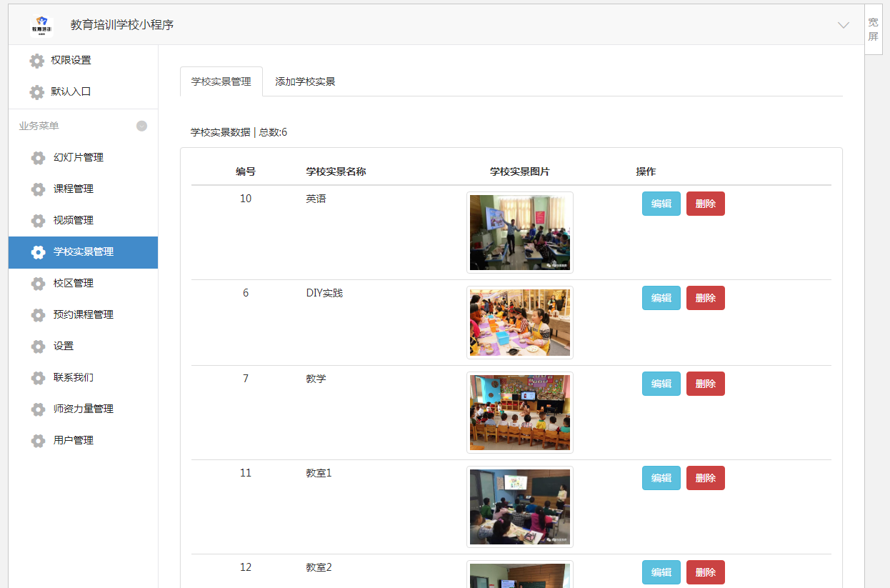The width and height of the screenshot is (890, 588).
Task: Delete the 教室1 entry
Action: (x=706, y=478)
